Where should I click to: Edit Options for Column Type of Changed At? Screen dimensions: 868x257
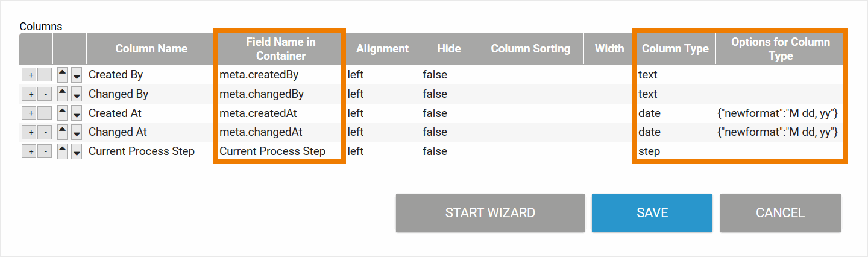coord(777,132)
